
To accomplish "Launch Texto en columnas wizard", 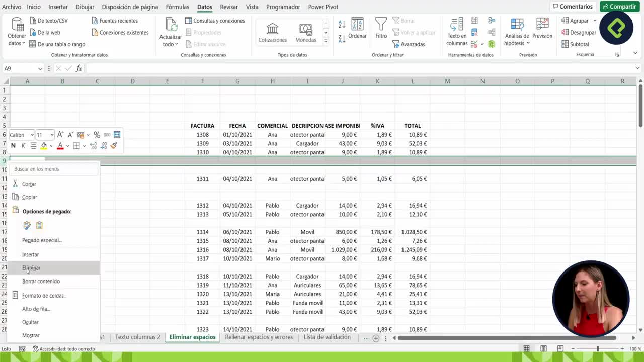I will tap(457, 32).
